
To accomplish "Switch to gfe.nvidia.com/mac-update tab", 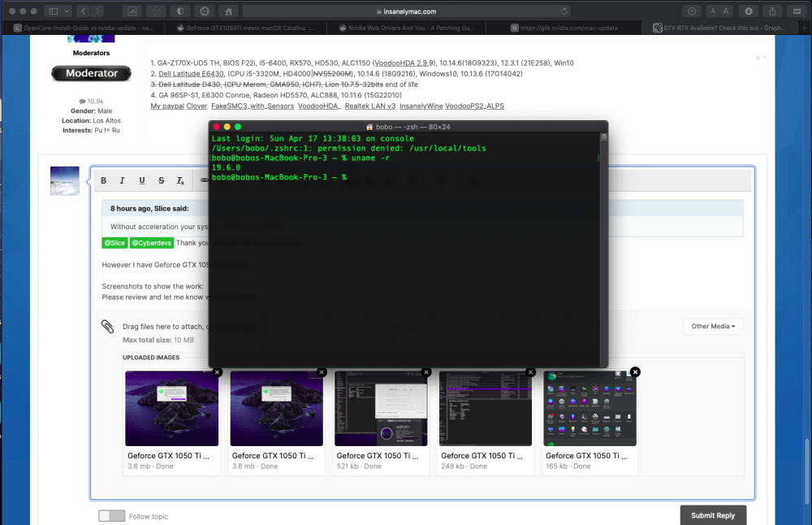I will (x=564, y=28).
